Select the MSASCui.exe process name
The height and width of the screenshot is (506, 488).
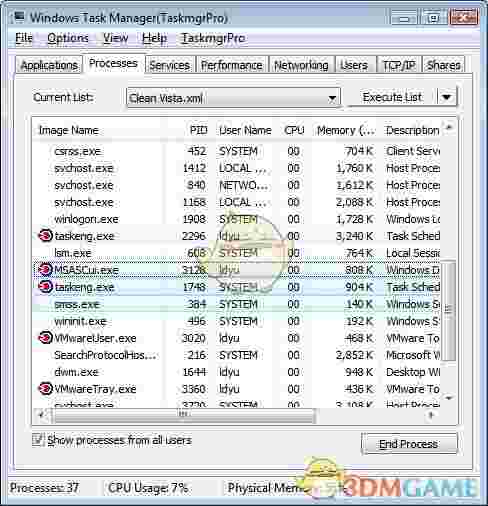[87, 270]
